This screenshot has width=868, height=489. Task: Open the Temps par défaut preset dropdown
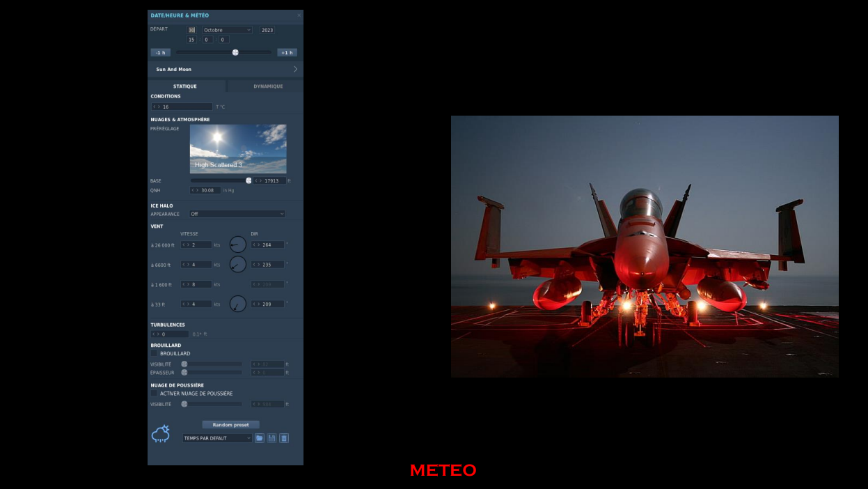(217, 438)
